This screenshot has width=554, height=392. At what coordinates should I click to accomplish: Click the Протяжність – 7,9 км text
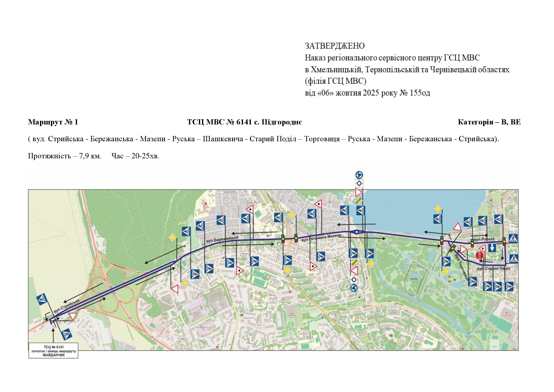tap(64, 156)
